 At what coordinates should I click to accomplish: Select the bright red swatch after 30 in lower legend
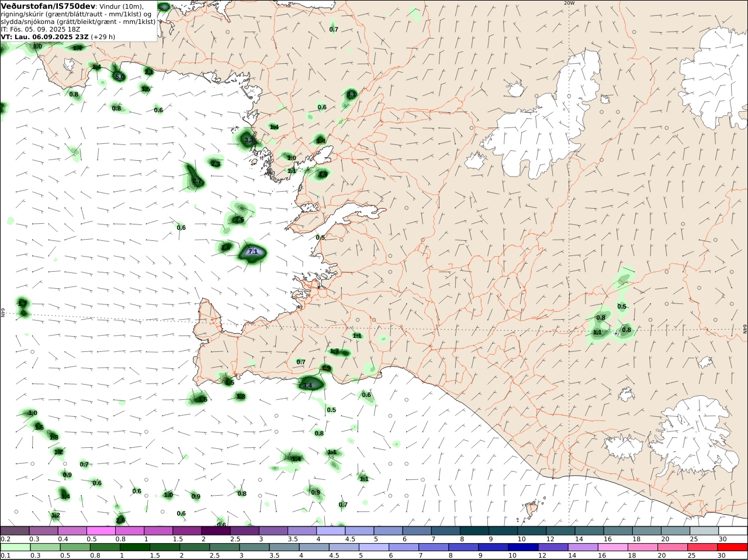tap(733, 547)
